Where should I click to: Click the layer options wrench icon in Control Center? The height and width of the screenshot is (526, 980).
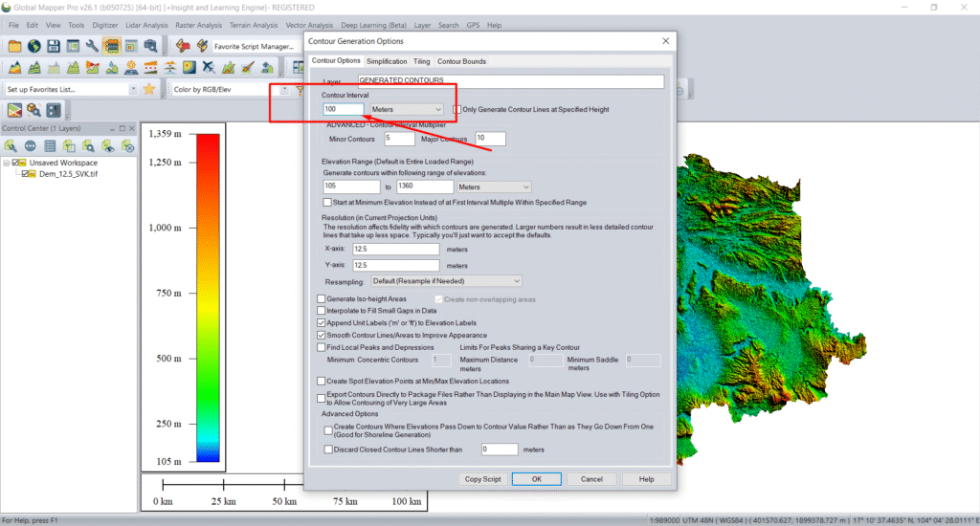click(x=11, y=145)
